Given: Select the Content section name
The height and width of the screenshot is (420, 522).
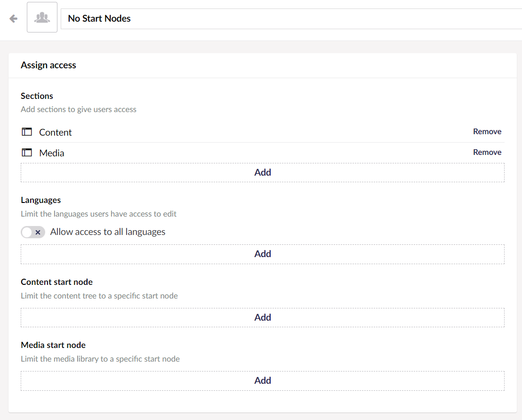Looking at the screenshot, I should pyautogui.click(x=56, y=132).
